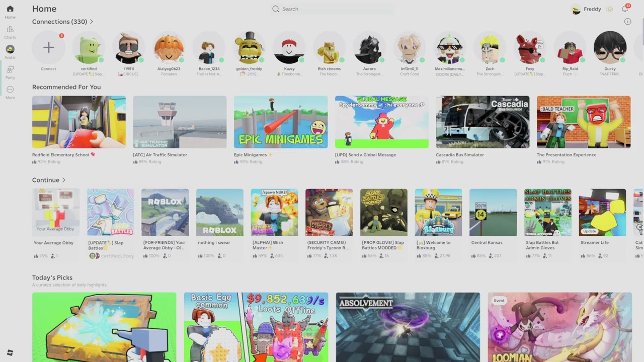The image size is (644, 362).
Task: Expand the Connections (330) list
Action: pos(63,22)
